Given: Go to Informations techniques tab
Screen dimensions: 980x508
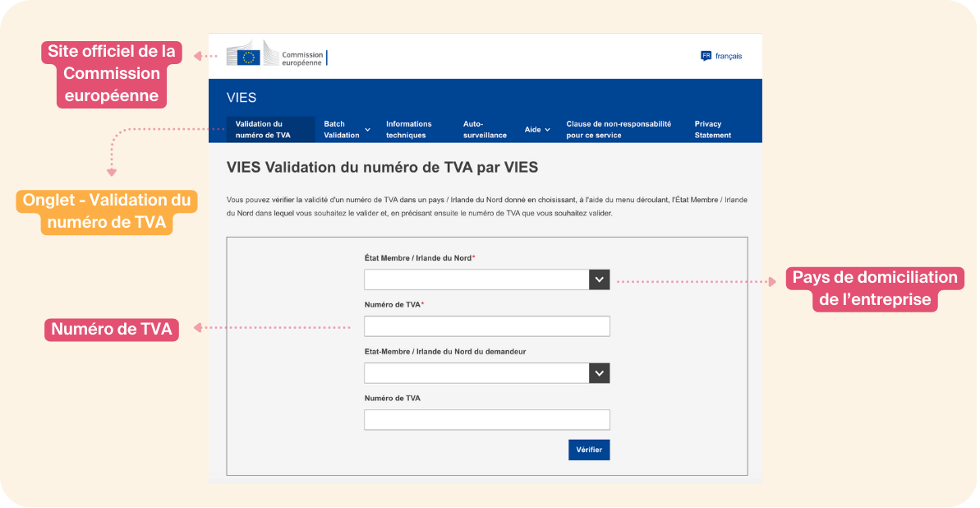Looking at the screenshot, I should [x=408, y=129].
